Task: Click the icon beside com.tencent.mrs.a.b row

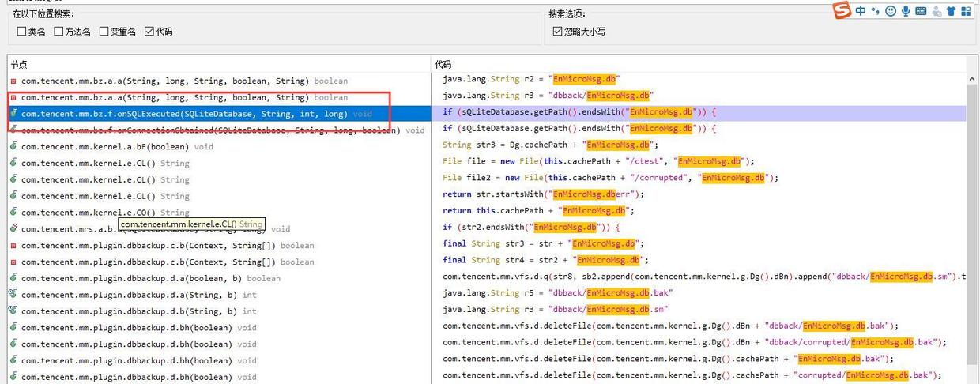Action: tap(13, 229)
